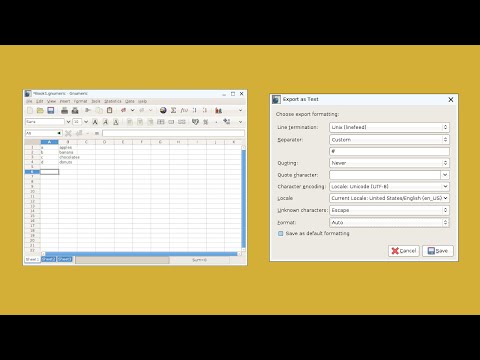480x360 pixels.
Task: Toggle Bold formatting icon
Action: coord(95,122)
